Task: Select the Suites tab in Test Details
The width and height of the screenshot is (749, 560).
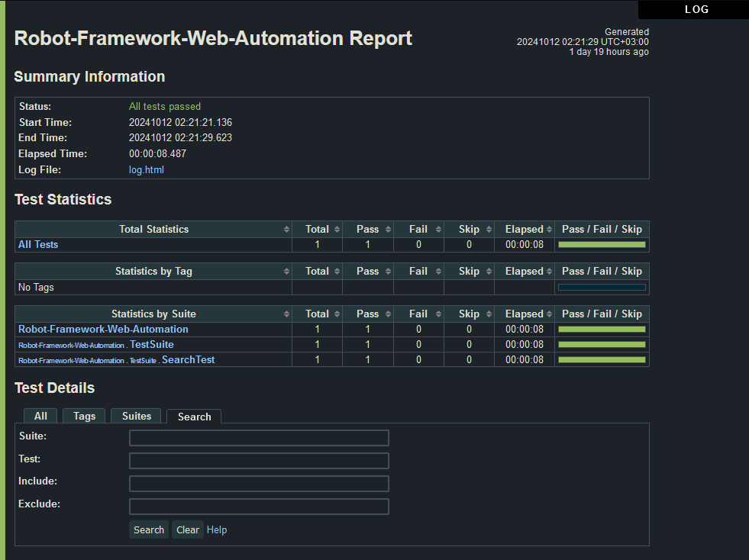Action: [x=137, y=416]
